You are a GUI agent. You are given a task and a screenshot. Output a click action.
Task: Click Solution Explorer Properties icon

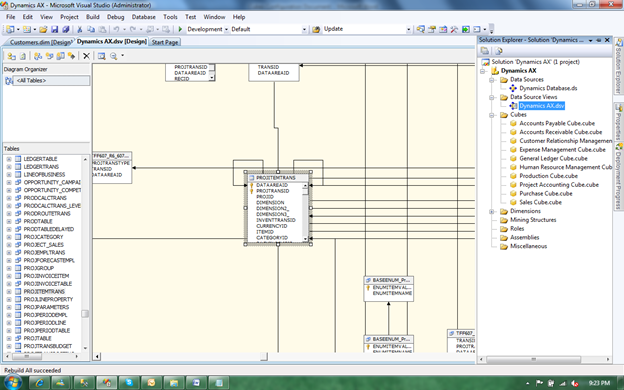(x=484, y=51)
